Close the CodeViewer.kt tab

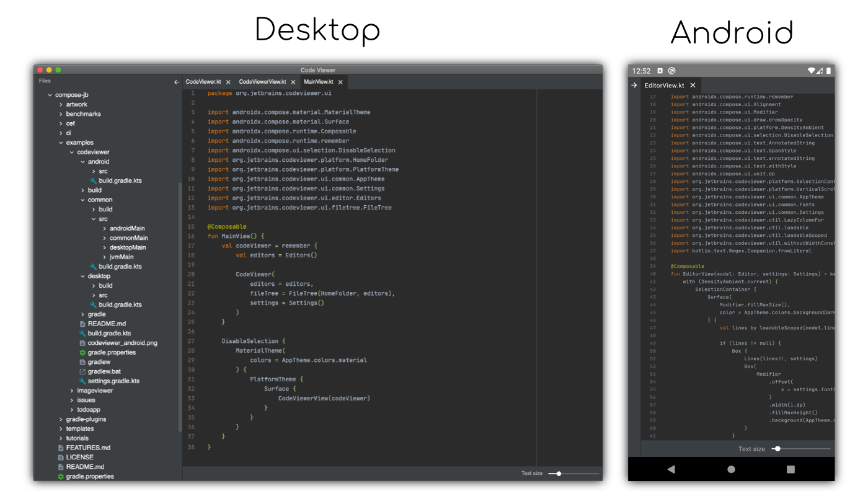tap(228, 82)
